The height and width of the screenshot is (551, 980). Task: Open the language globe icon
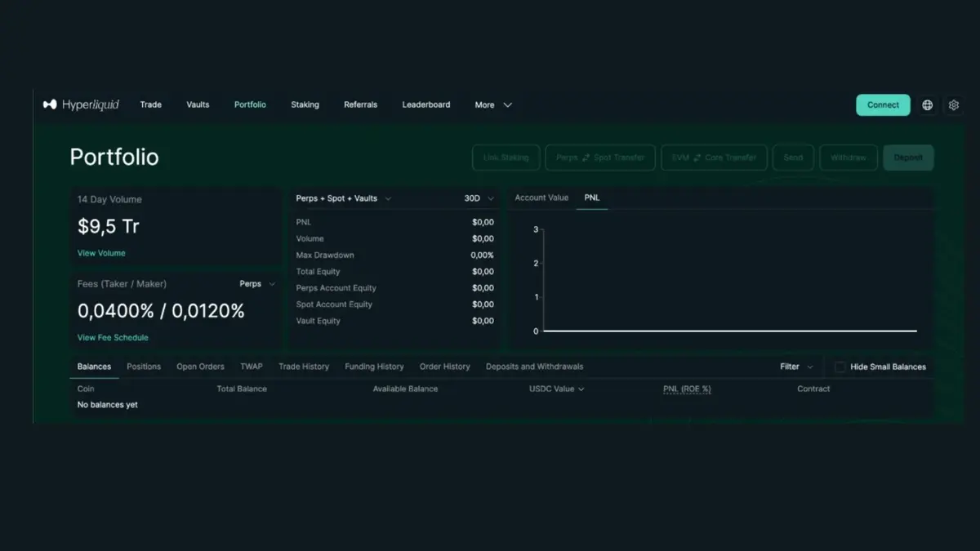tap(927, 105)
